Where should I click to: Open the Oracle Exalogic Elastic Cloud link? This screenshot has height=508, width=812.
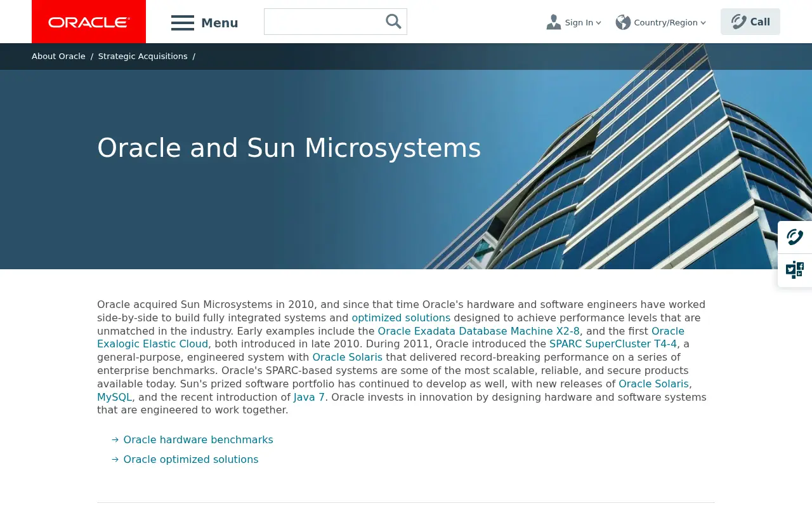152,344
